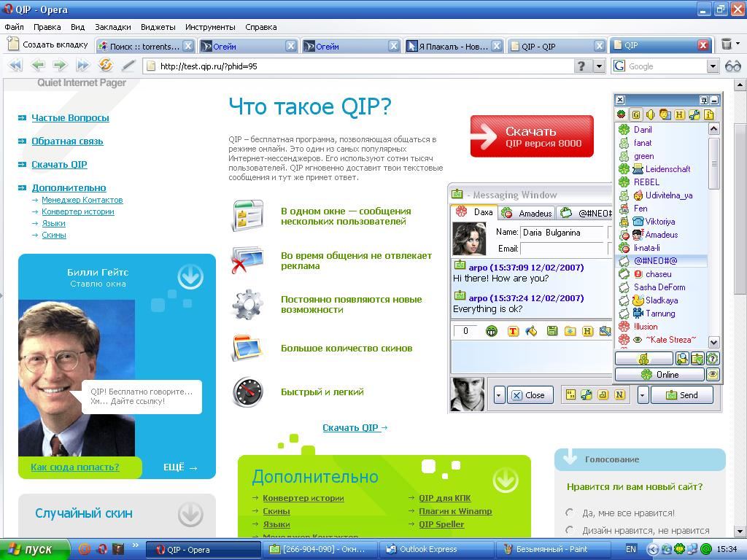Open the Online status selector

tap(659, 374)
